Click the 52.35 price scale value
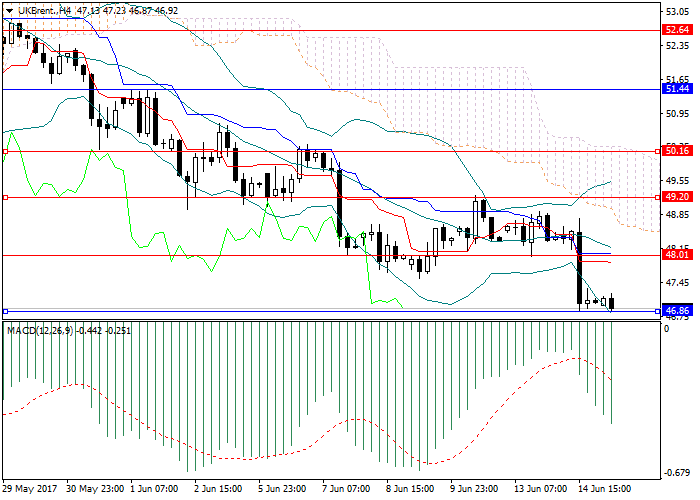The height and width of the screenshot is (500, 700). pos(677,46)
